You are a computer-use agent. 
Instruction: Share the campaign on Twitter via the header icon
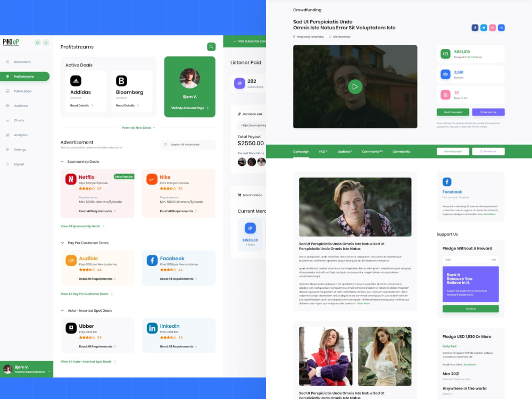[x=484, y=28]
